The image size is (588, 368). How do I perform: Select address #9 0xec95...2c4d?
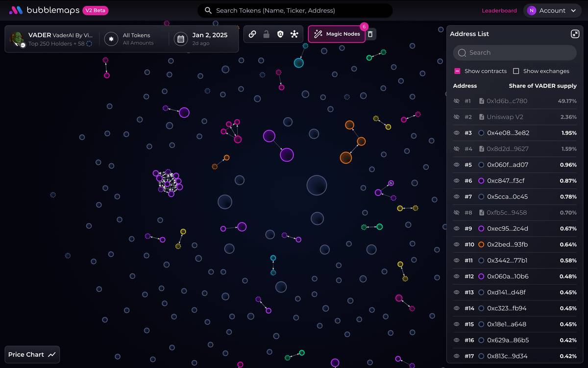pos(514,228)
